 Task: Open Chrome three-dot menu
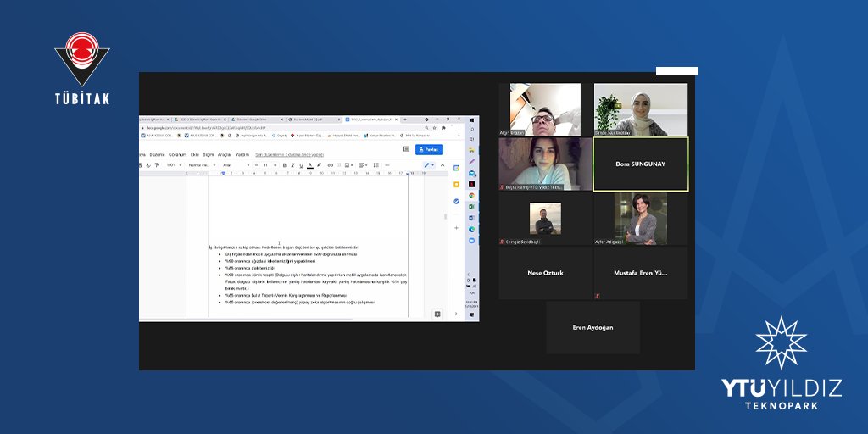click(459, 128)
